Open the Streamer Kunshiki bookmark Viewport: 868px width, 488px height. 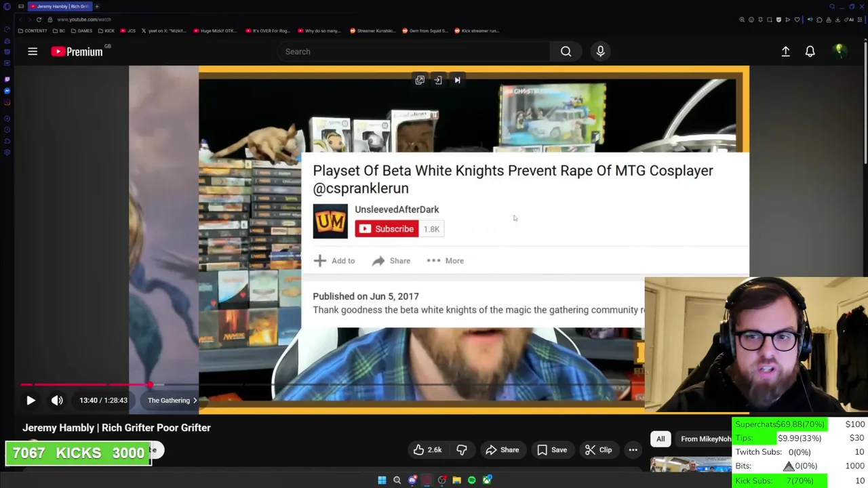373,30
